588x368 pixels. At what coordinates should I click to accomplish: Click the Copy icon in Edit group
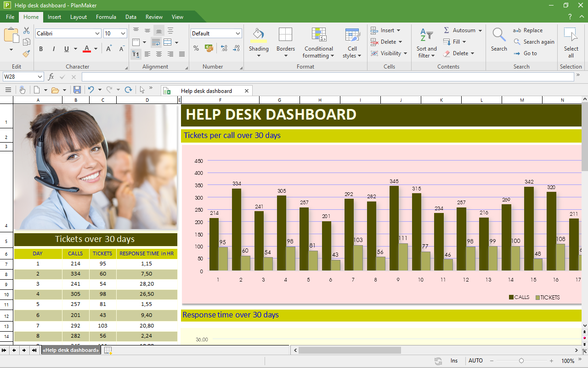(26, 42)
